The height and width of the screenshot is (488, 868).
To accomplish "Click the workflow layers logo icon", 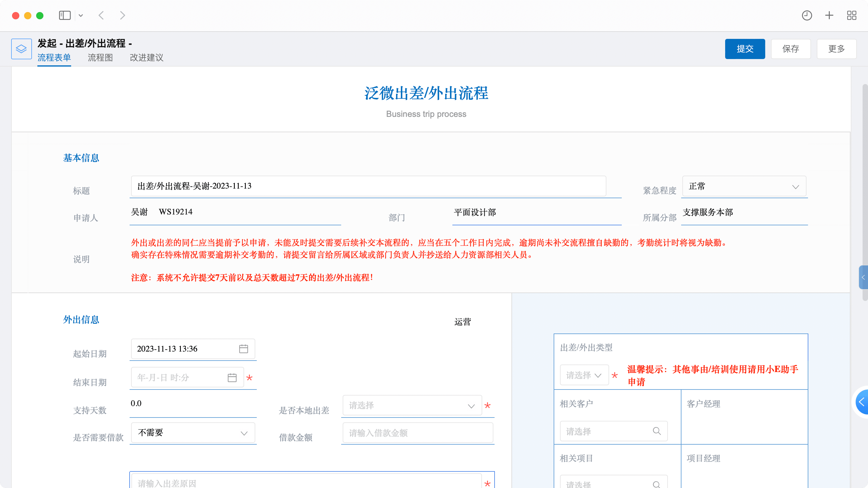I will [21, 49].
